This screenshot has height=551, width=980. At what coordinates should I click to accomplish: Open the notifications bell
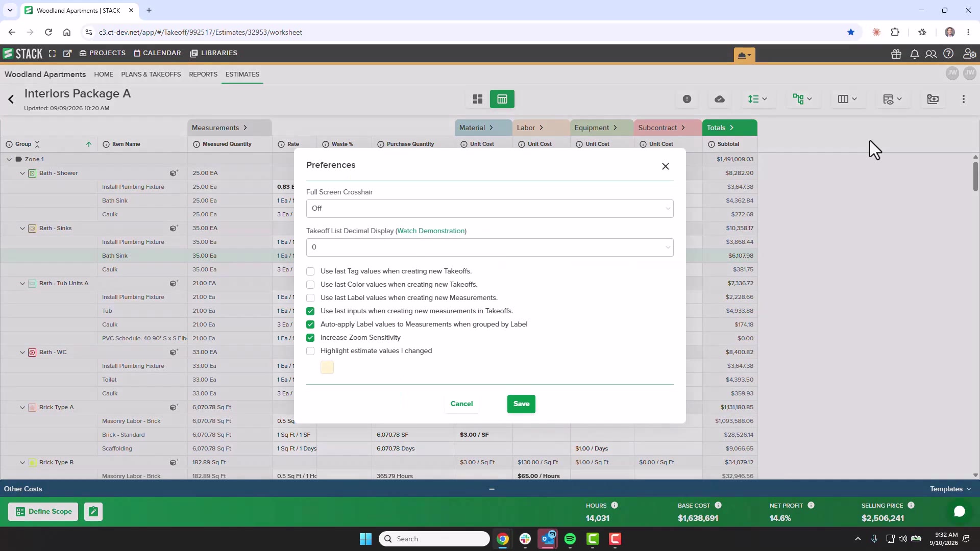[914, 54]
